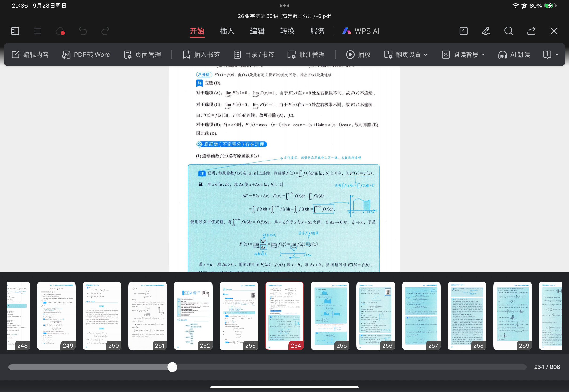
Task: Start AI朗读 read-aloud
Action: [x=514, y=55]
